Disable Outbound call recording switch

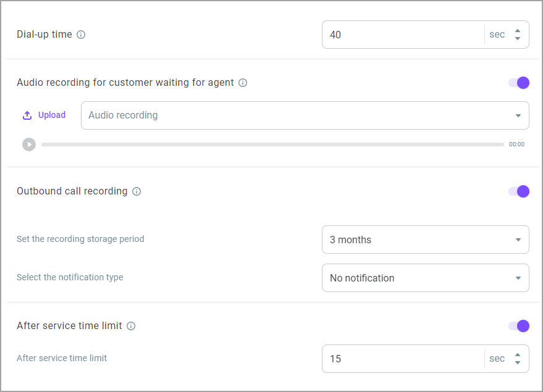pyautogui.click(x=519, y=191)
